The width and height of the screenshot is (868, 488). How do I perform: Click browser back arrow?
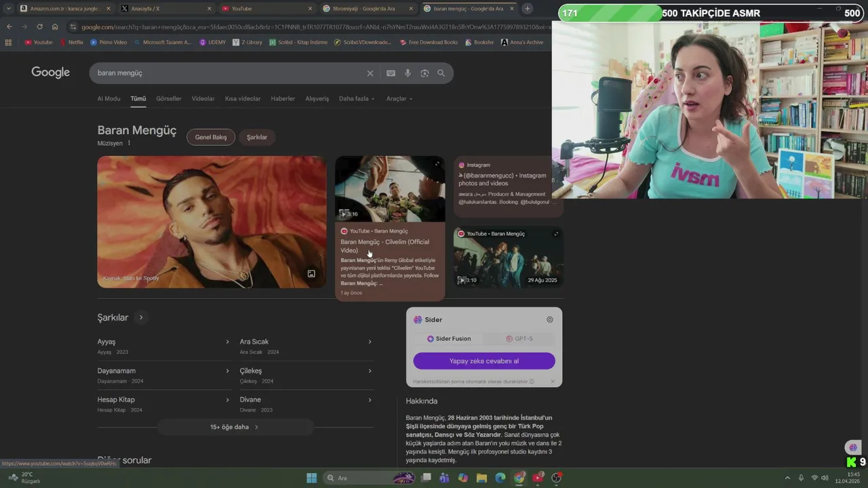point(9,27)
